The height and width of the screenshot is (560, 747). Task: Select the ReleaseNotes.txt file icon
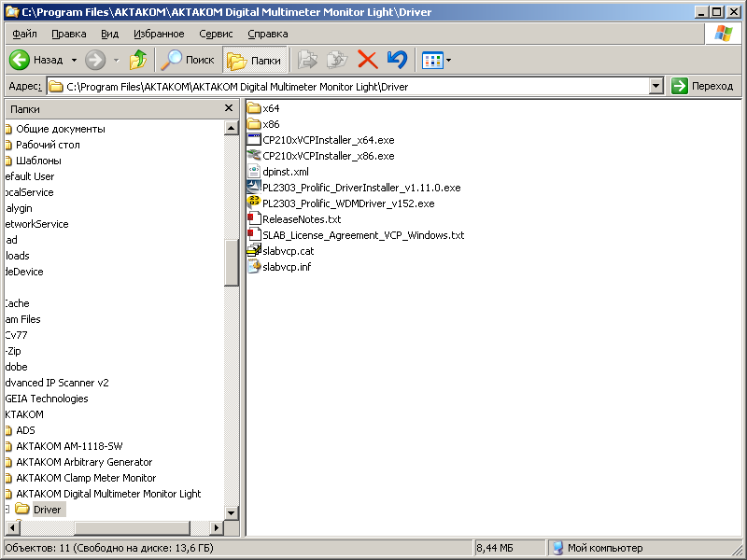coord(254,219)
